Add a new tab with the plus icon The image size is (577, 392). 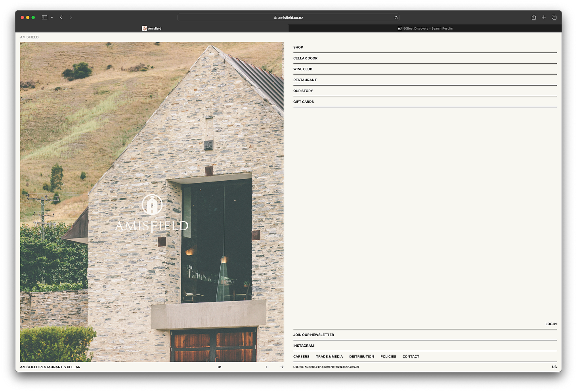[544, 17]
